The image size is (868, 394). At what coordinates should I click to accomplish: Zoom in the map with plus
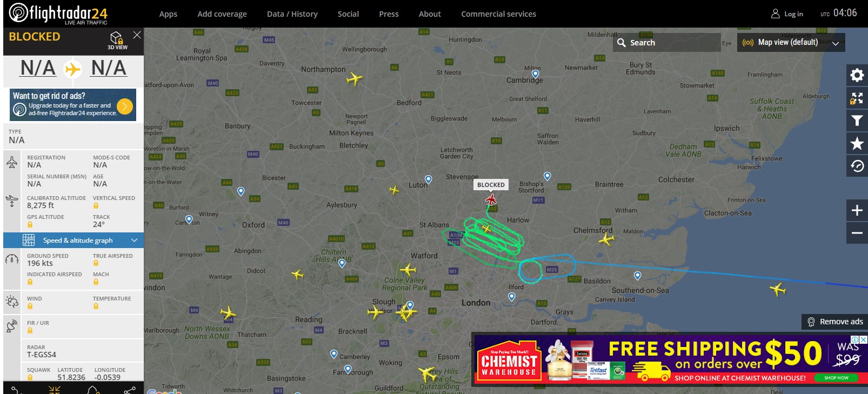pyautogui.click(x=857, y=210)
